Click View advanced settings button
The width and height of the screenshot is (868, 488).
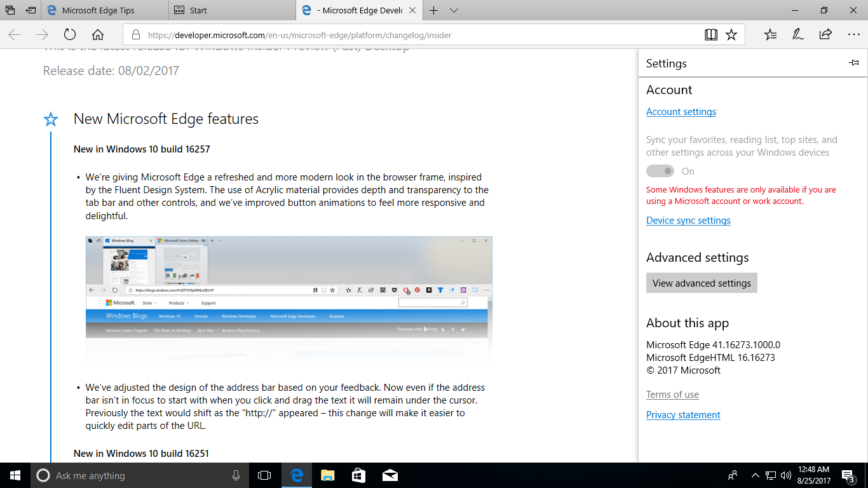(702, 283)
